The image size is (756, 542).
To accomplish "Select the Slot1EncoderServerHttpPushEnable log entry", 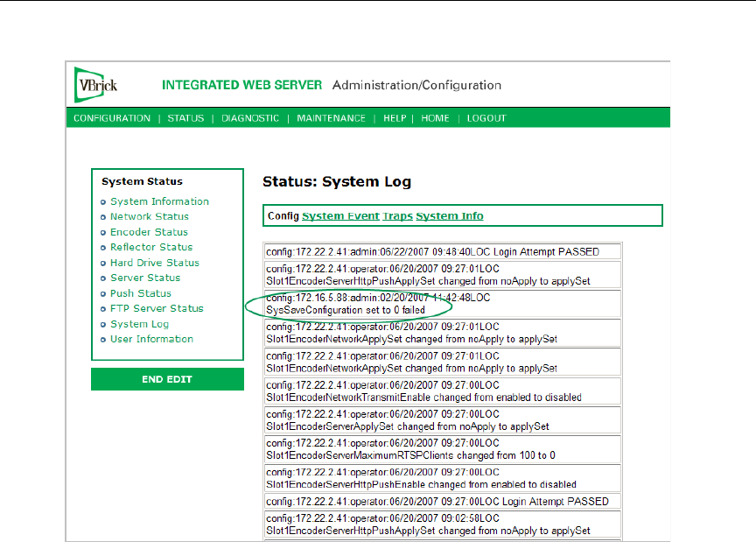I will point(443,478).
